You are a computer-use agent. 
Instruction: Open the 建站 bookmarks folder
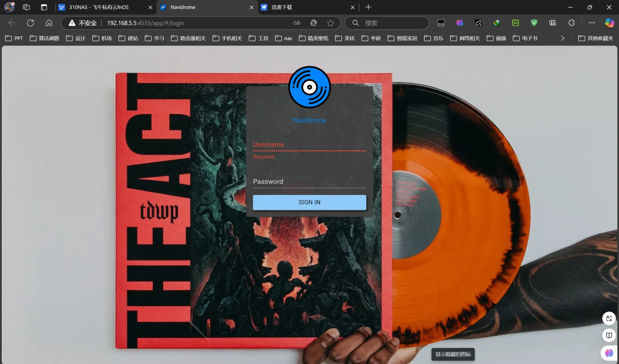[x=128, y=38]
